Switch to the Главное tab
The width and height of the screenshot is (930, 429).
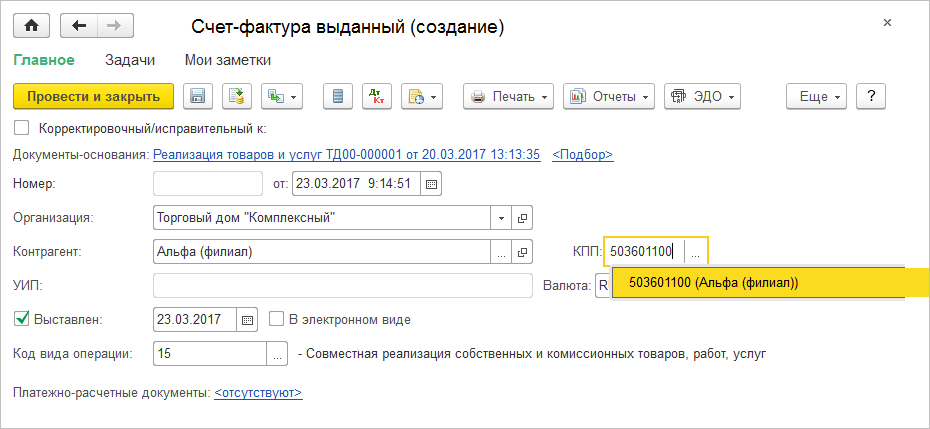44,60
